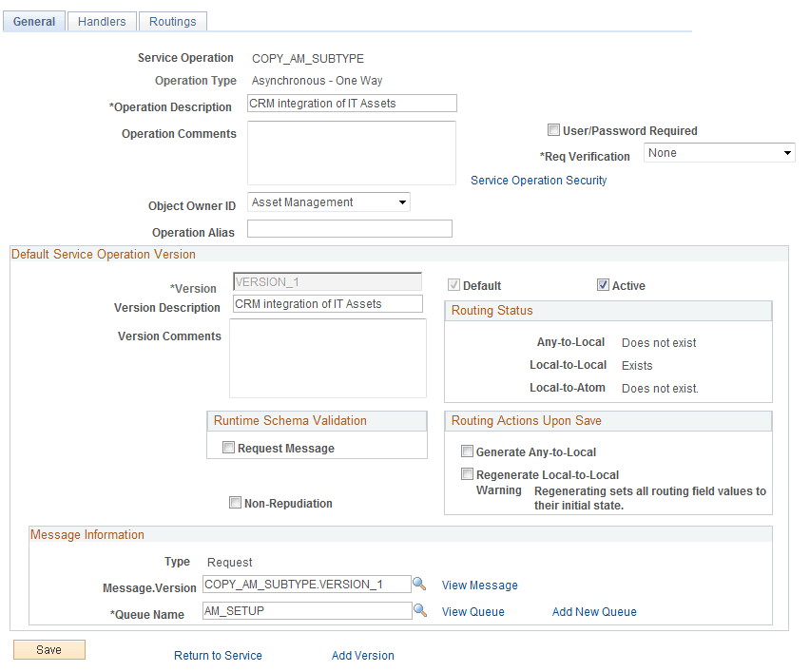Open Service Operation Security
This screenshot has width=810, height=672.
tap(539, 180)
